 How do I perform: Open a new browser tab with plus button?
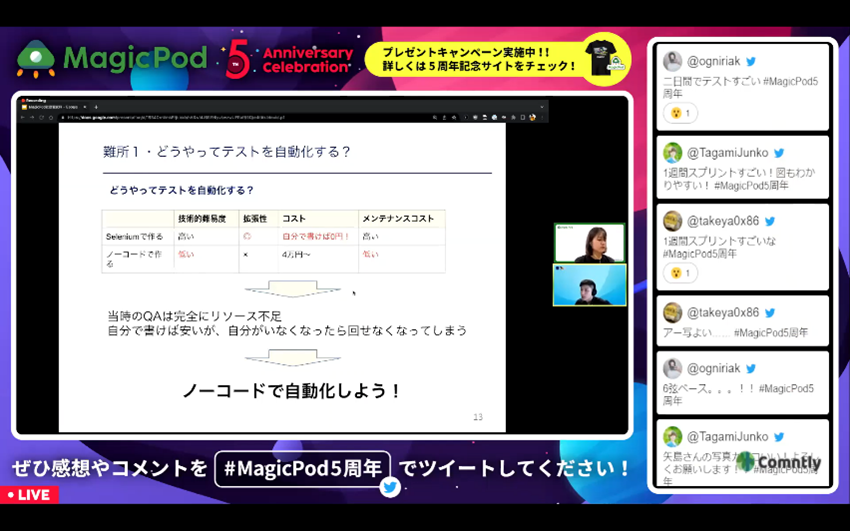pos(96,107)
